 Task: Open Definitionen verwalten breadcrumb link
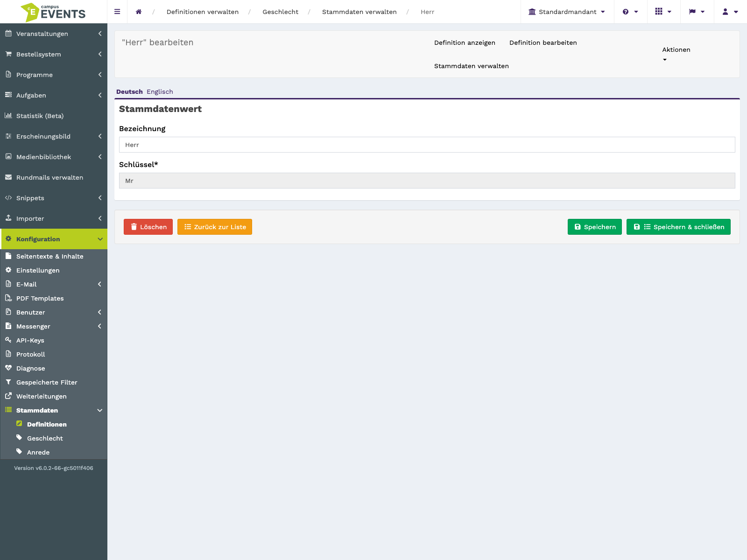[x=203, y=12]
